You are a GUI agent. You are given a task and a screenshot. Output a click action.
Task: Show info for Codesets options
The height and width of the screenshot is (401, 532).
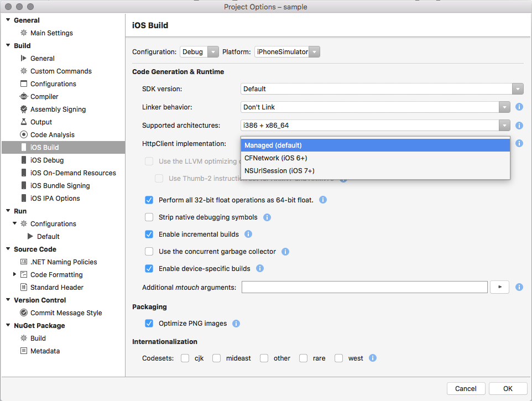[373, 358]
